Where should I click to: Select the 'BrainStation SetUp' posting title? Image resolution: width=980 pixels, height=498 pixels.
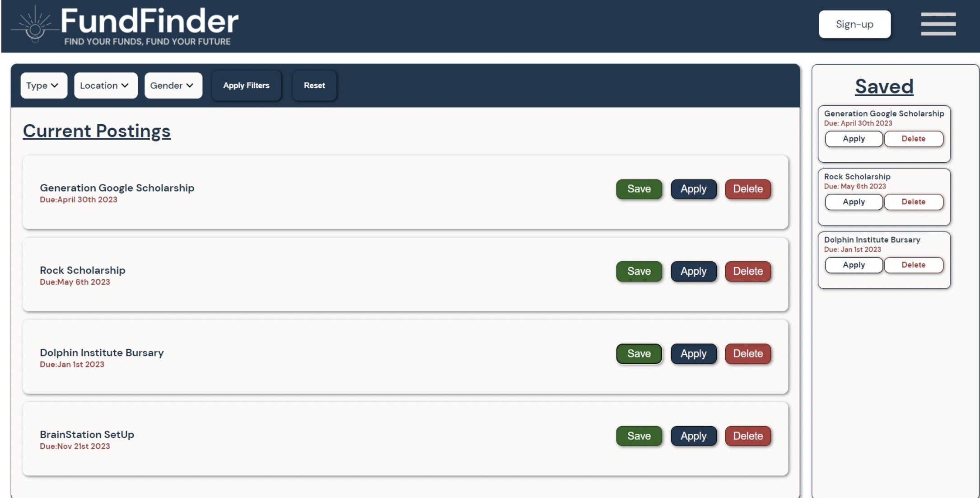tap(87, 434)
